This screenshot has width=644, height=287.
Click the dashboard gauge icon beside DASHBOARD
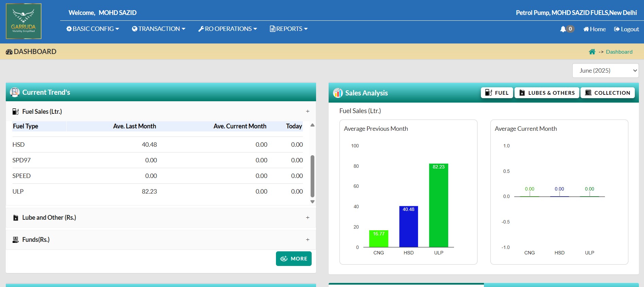point(9,52)
